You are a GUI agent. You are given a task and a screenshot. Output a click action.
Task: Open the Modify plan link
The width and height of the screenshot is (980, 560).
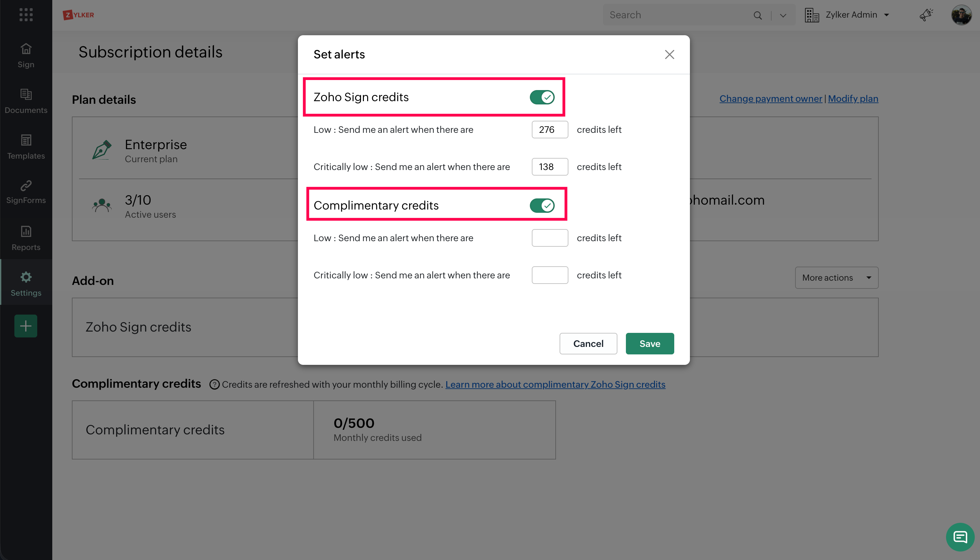853,99
